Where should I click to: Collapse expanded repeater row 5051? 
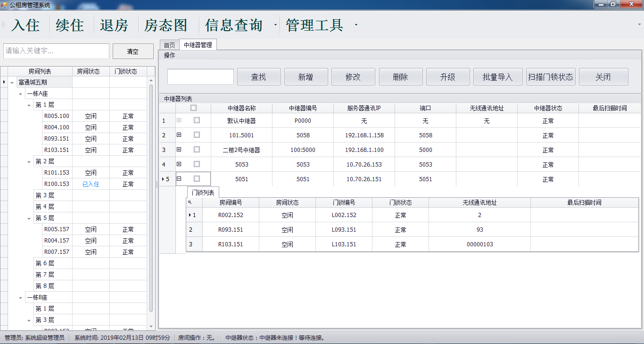pos(180,179)
